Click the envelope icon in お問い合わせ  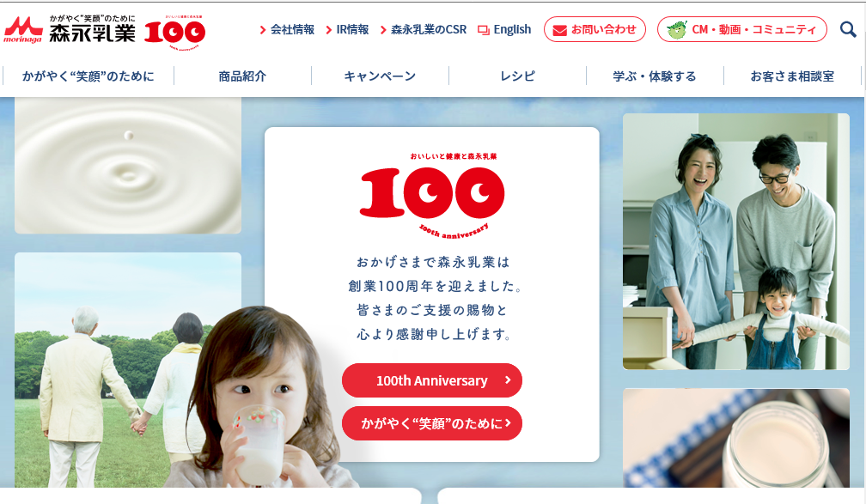(x=559, y=30)
